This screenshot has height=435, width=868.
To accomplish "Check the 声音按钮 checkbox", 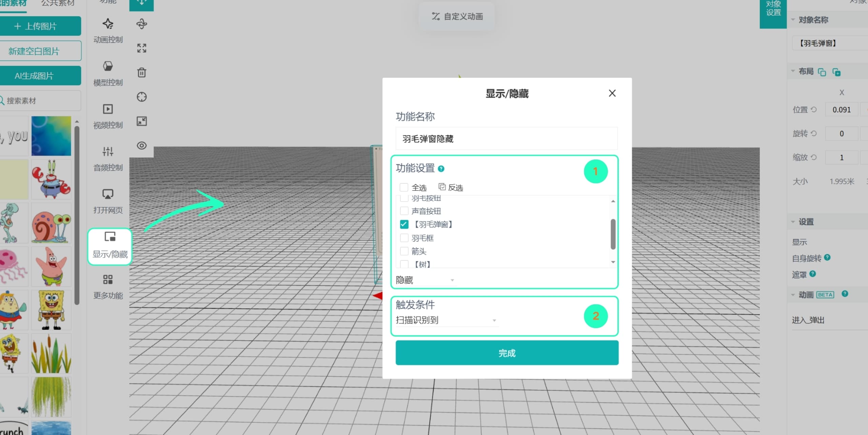I will 404,211.
